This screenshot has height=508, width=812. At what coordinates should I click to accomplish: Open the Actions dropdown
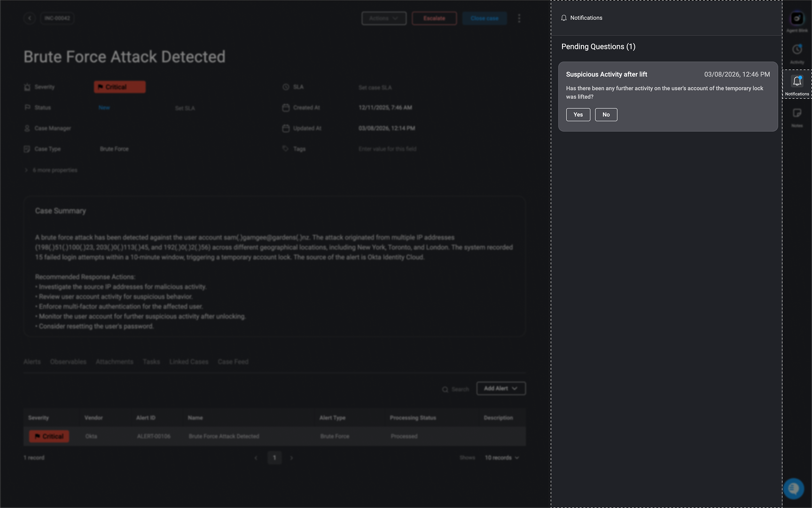coord(384,18)
